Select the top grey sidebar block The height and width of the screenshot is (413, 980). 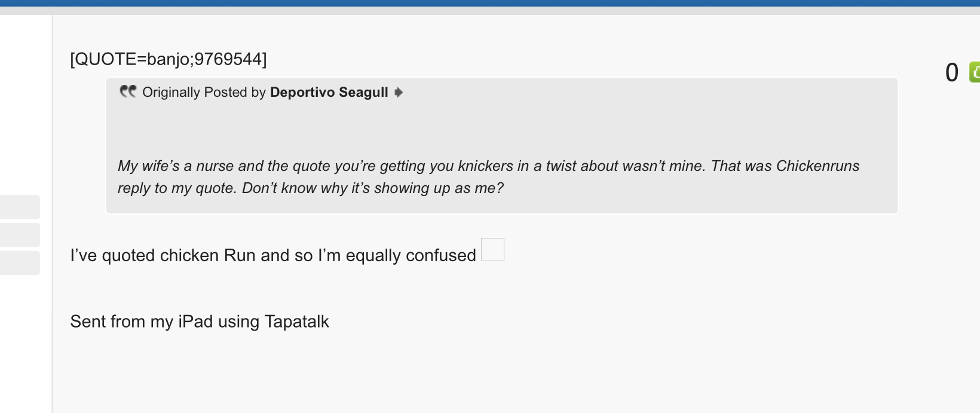click(x=20, y=207)
